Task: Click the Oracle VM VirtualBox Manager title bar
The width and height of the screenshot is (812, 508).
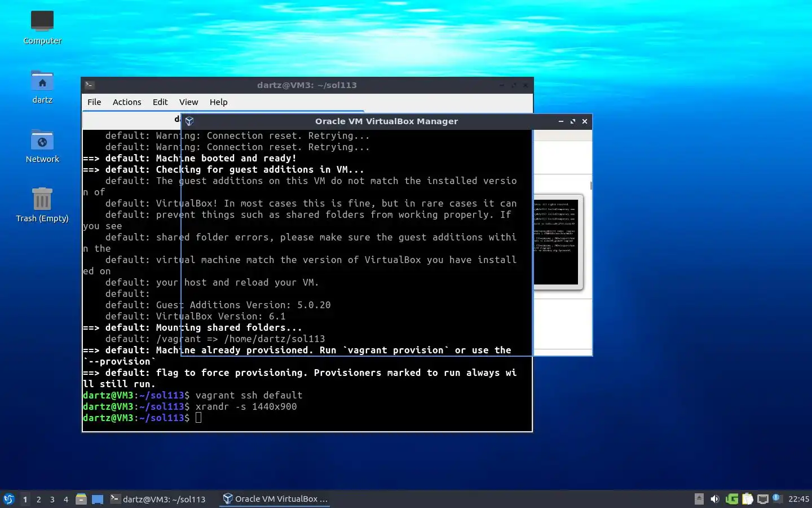Action: click(x=386, y=121)
